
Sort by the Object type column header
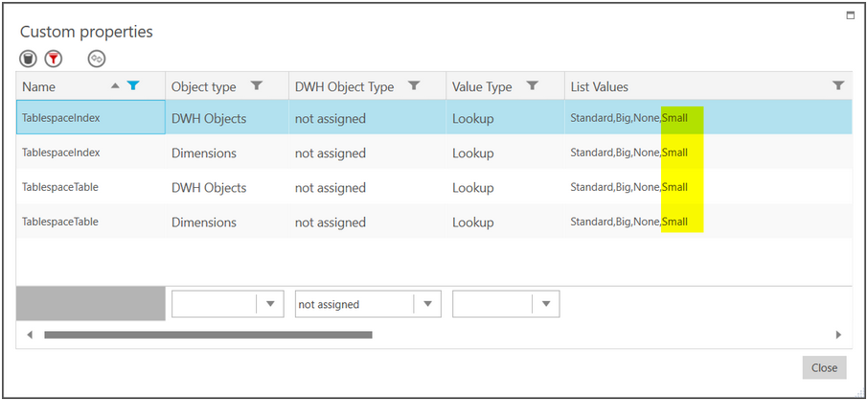203,86
